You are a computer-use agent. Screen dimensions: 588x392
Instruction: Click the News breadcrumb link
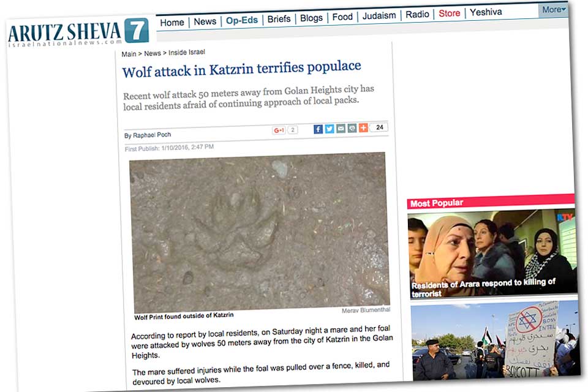click(x=153, y=53)
